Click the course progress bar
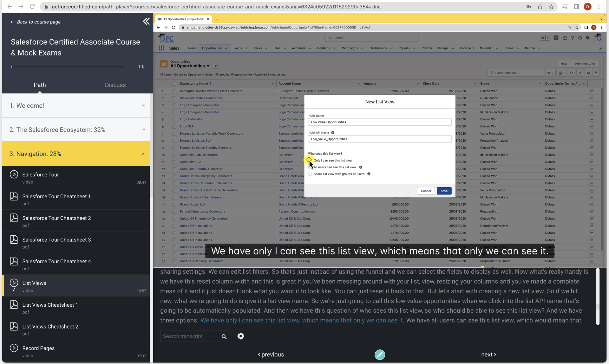609x364 pixels. [68, 67]
